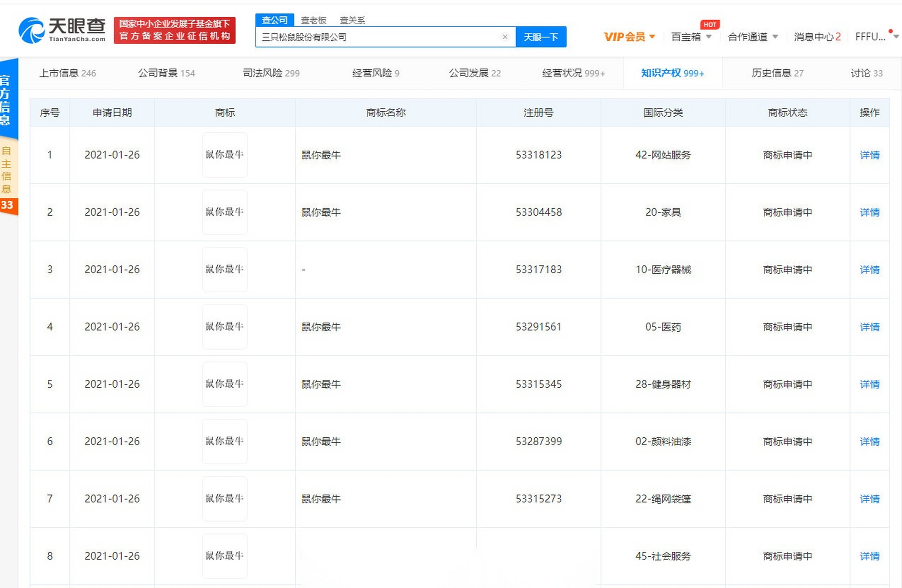Open 消息中心 with the notification badge 2
The height and width of the screenshot is (588, 902).
(817, 37)
